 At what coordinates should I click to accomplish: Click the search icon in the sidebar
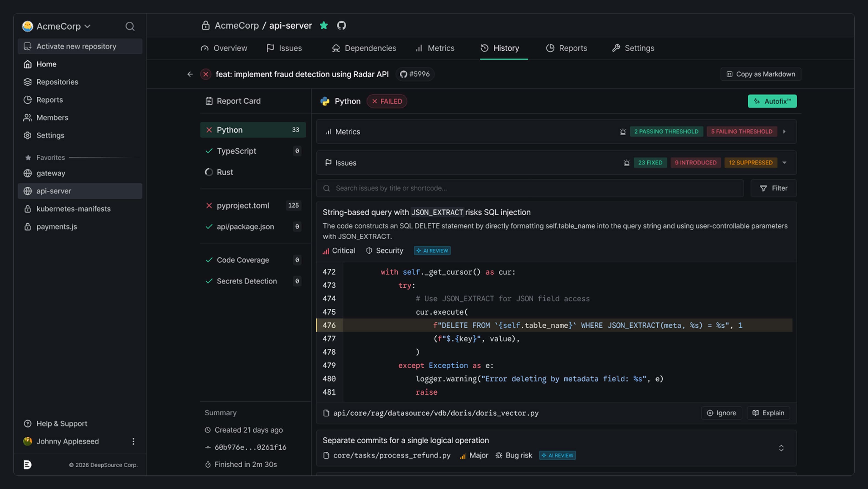130,26
